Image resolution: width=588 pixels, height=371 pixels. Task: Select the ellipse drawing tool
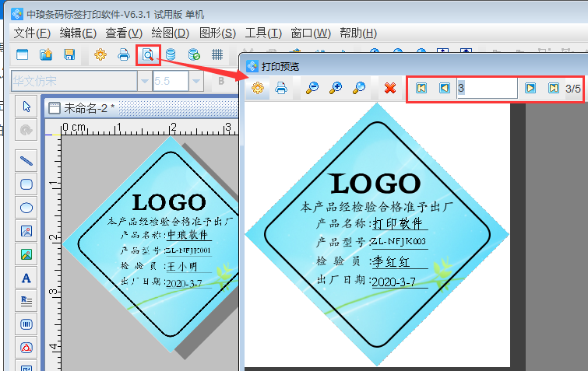(x=26, y=208)
